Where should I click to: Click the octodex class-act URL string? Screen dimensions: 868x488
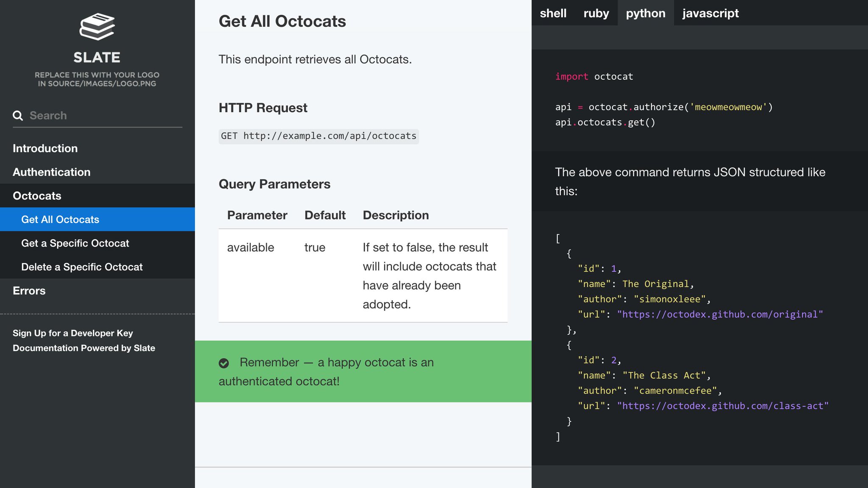point(723,406)
